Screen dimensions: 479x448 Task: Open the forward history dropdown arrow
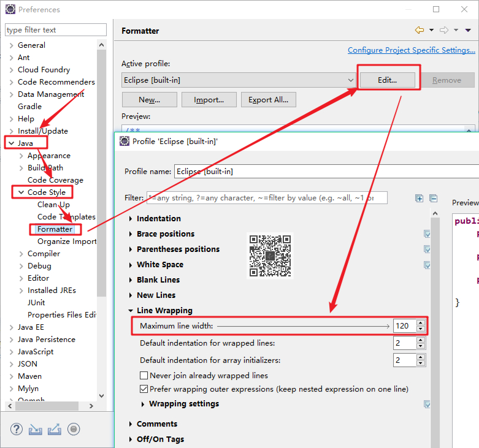coord(456,30)
